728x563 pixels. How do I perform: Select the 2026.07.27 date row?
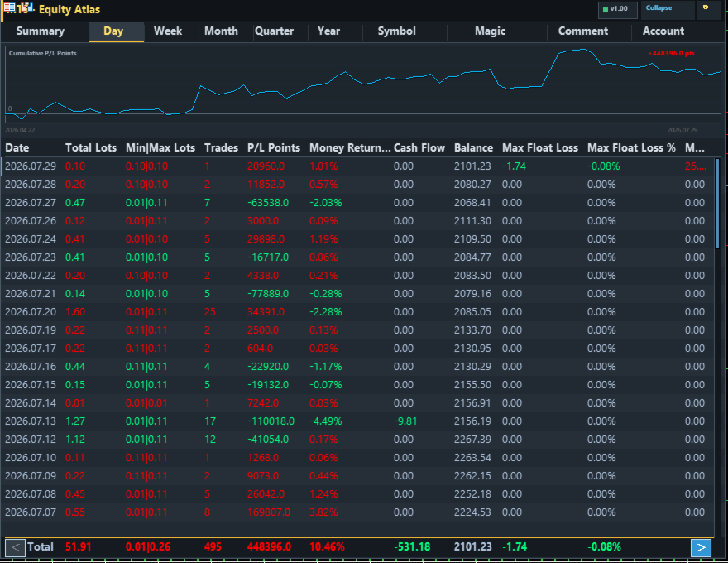tap(357, 203)
